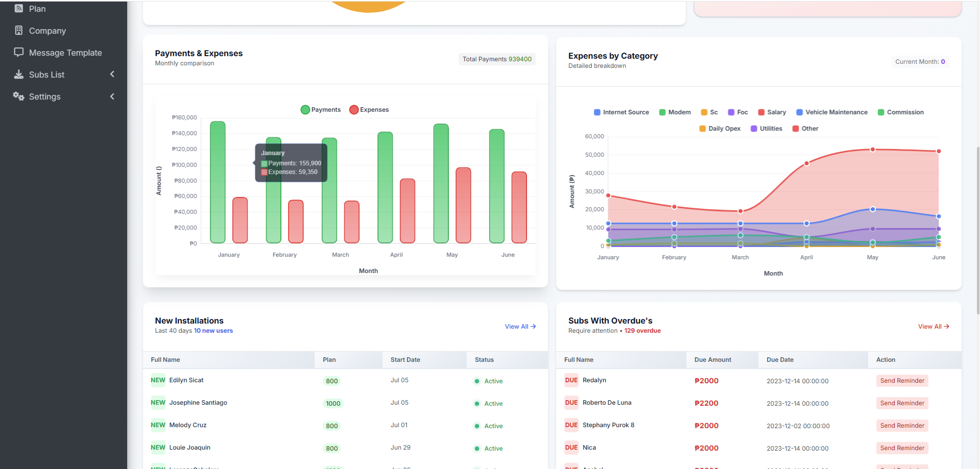Viewport: 980px width, 469px height.
Task: Click the NEW badge beside Josephine Santiago
Action: (158, 403)
